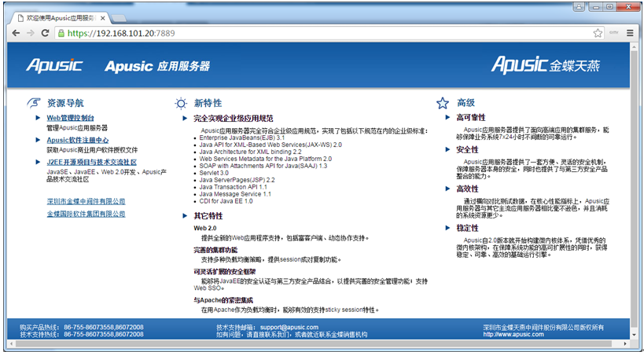Click 与Apache的紧密集成 subheading
Screen dimensions: 644x352
pyautogui.click(x=223, y=300)
